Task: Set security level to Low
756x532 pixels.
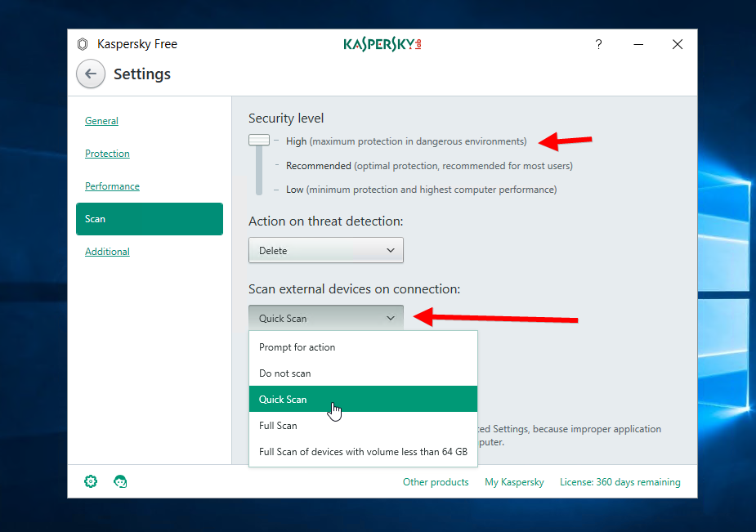Action: point(422,190)
